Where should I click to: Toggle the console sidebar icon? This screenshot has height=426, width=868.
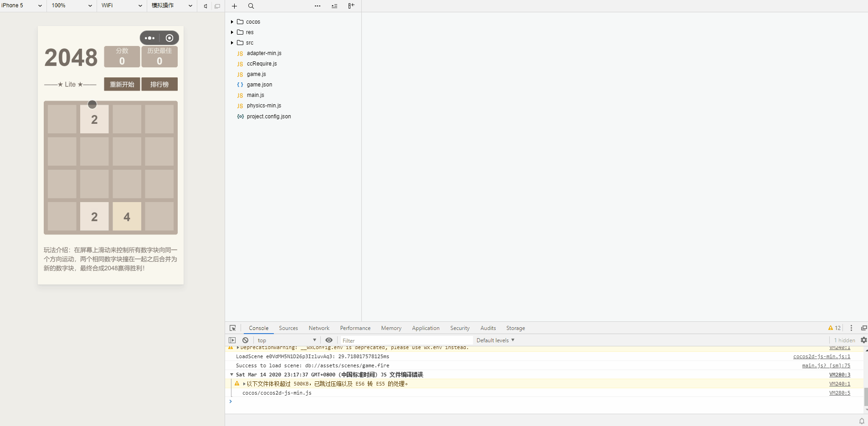[x=232, y=340]
